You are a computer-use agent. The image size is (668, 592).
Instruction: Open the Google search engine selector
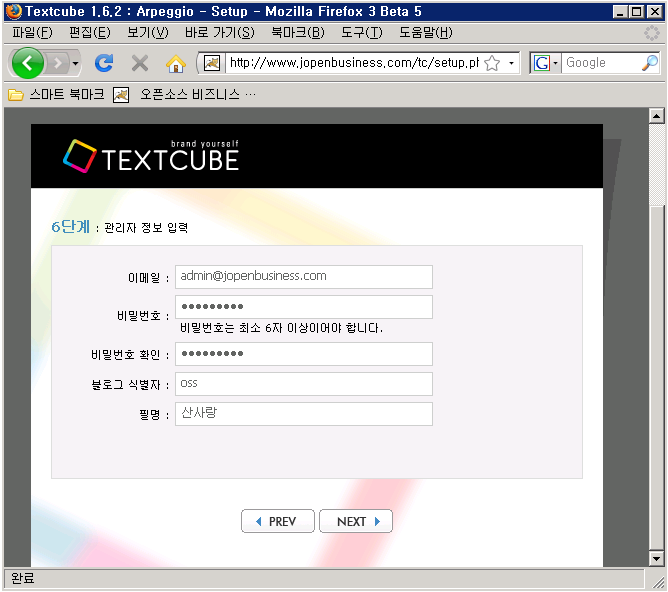pyautogui.click(x=545, y=63)
